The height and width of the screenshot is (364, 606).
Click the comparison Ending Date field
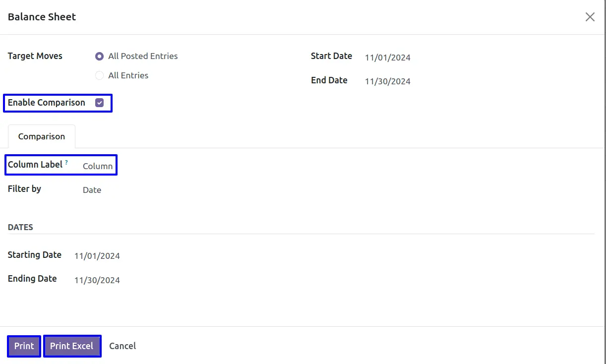(x=97, y=280)
